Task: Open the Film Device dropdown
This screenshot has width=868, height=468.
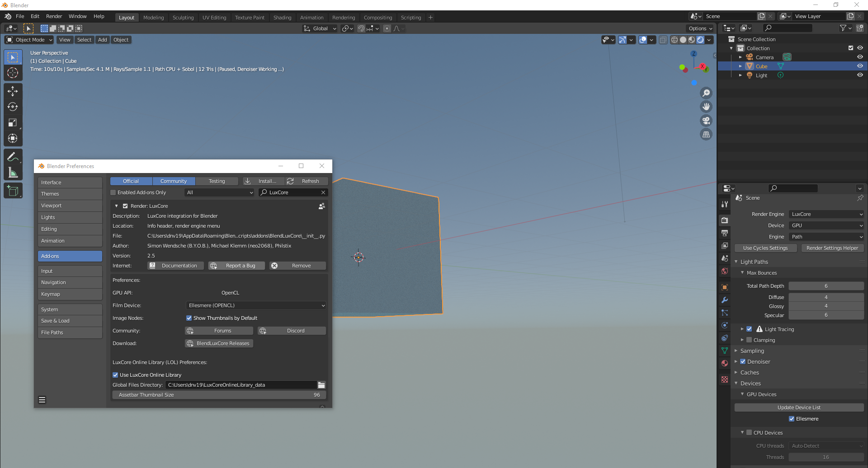Action: point(256,305)
